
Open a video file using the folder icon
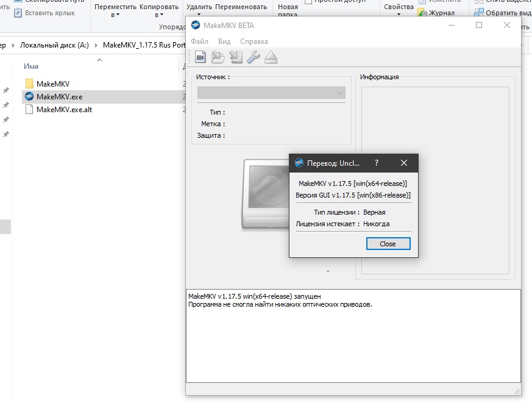[x=217, y=57]
